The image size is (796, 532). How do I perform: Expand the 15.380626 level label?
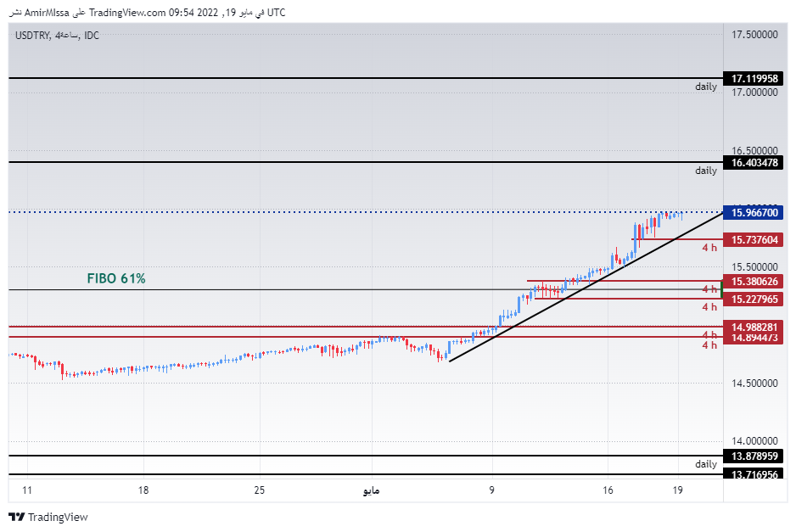(x=754, y=281)
